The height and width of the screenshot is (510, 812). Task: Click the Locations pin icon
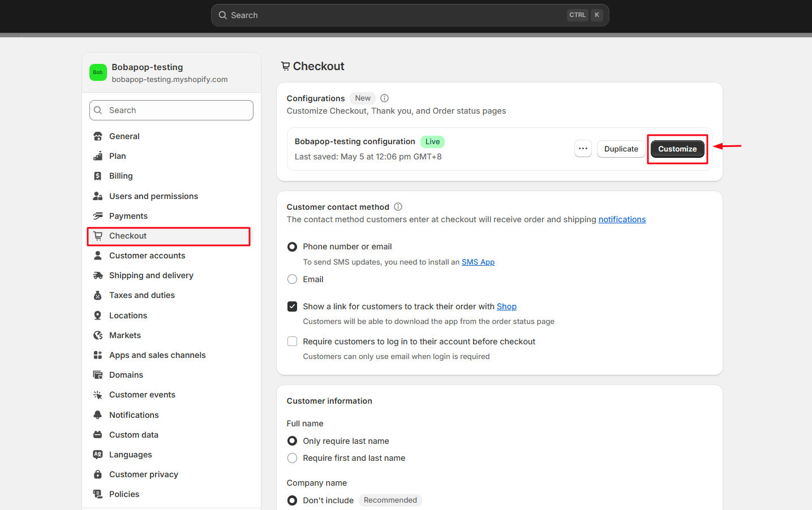click(x=98, y=315)
